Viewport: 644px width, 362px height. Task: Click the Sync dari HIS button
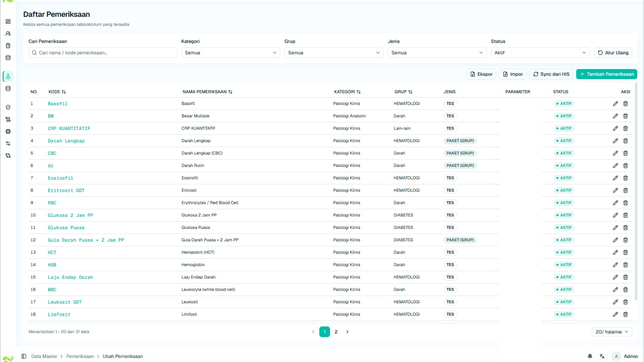(551, 74)
